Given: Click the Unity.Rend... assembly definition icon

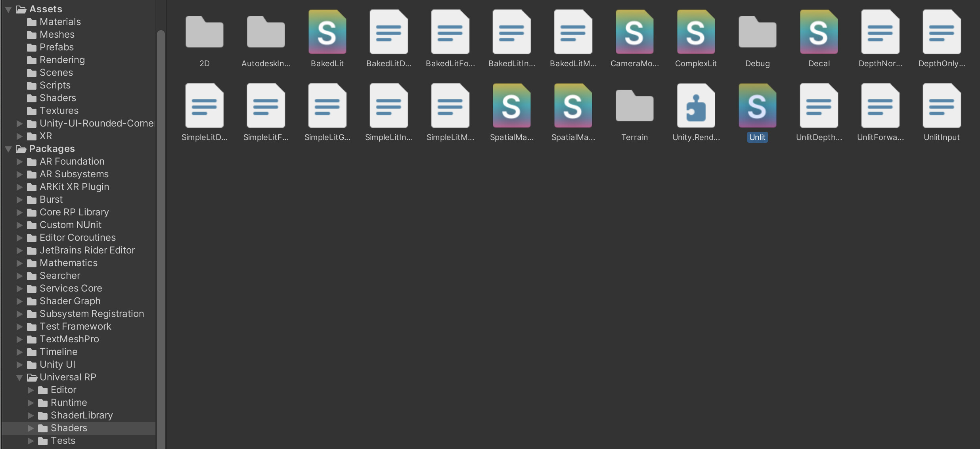Looking at the screenshot, I should coord(696,106).
